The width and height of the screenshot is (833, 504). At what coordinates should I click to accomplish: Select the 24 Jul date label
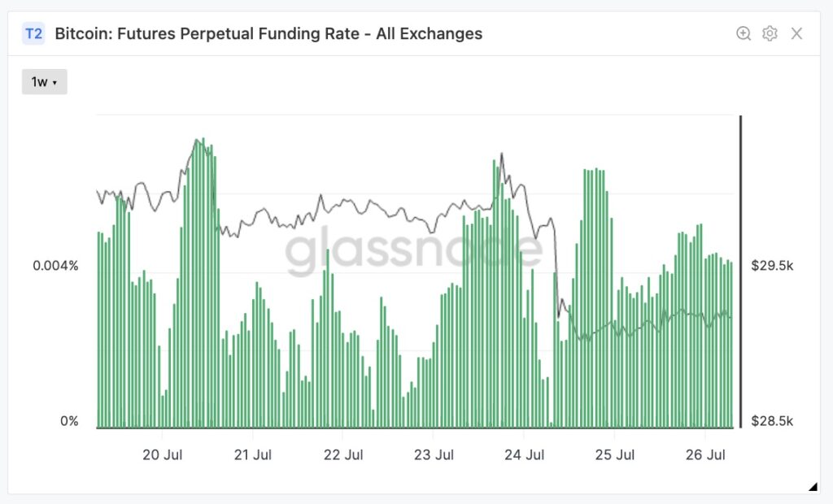coord(524,454)
